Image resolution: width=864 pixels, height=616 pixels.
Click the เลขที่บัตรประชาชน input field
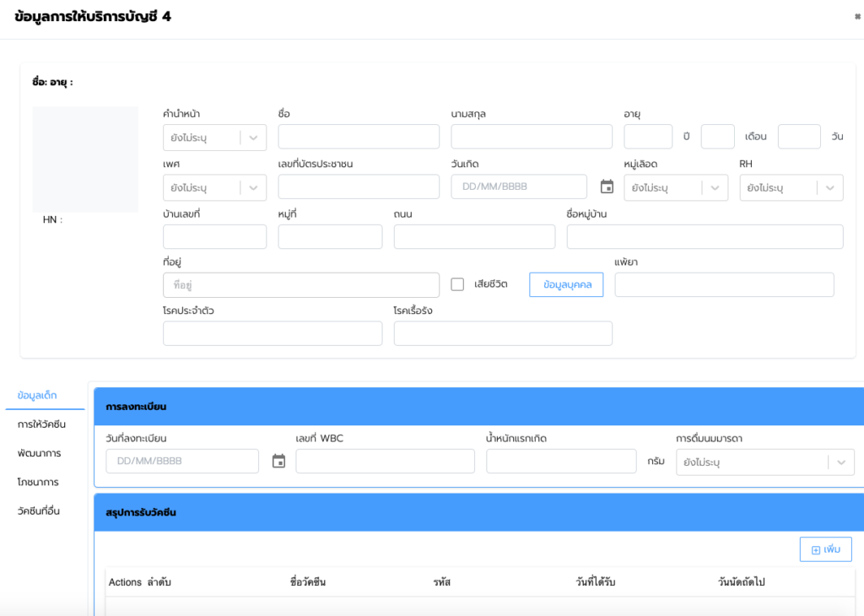click(359, 186)
